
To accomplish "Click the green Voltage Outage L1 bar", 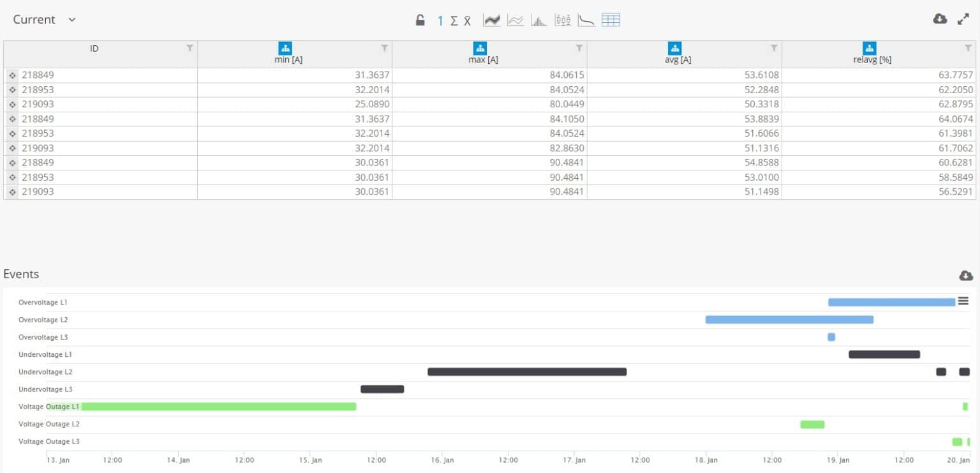I will point(218,407).
